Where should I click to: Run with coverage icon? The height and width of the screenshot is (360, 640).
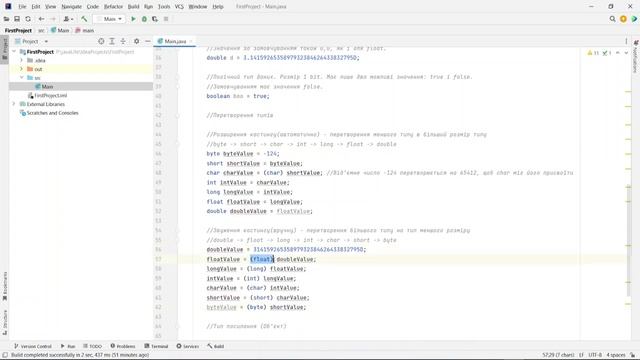tap(155, 19)
